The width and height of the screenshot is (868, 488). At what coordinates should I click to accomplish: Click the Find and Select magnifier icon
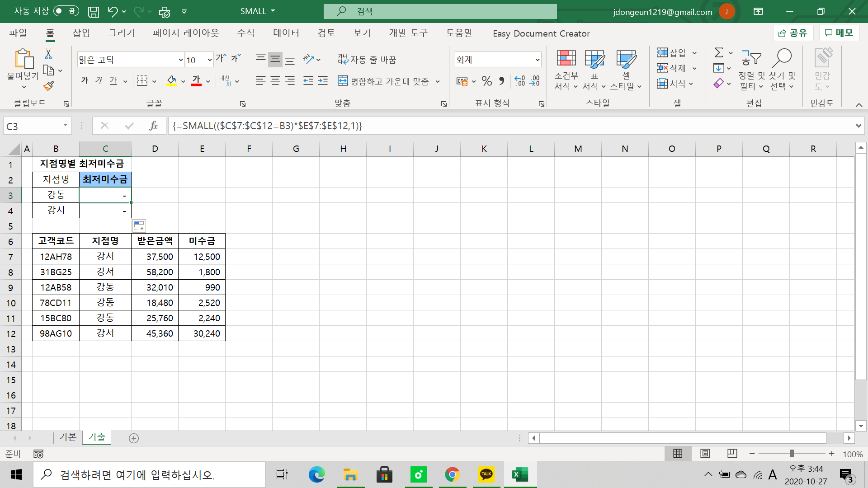pyautogui.click(x=782, y=58)
